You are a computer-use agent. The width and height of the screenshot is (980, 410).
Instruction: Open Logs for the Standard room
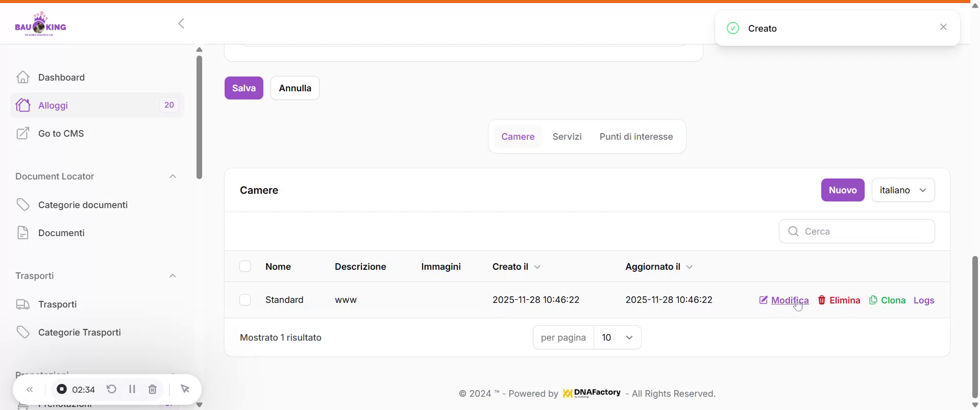coord(924,300)
